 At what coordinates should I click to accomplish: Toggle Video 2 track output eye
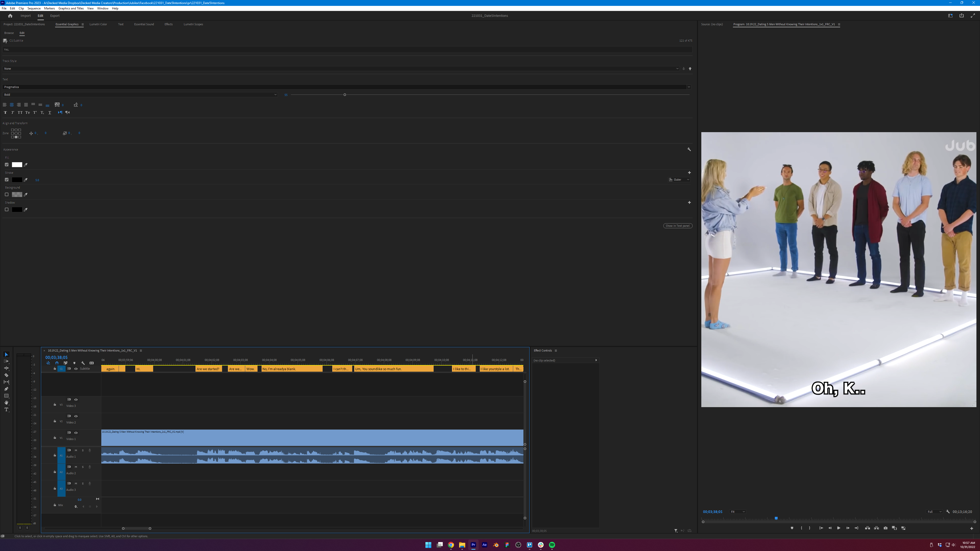[76, 416]
